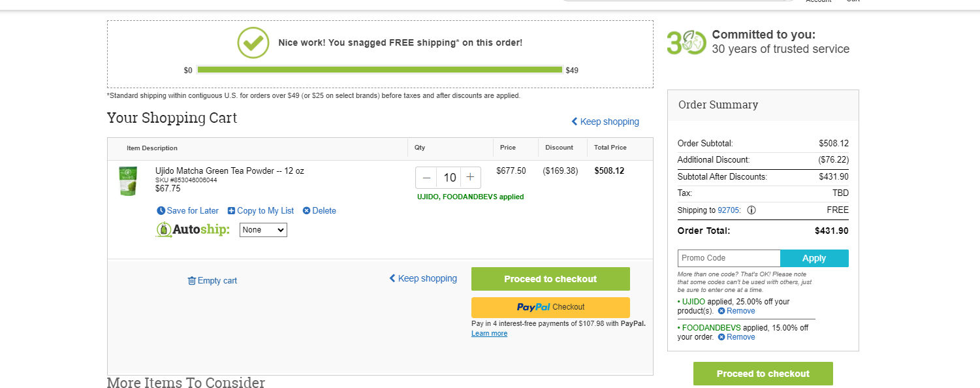This screenshot has width=980, height=388.
Task: Click the minus quantity button
Action: 427,178
